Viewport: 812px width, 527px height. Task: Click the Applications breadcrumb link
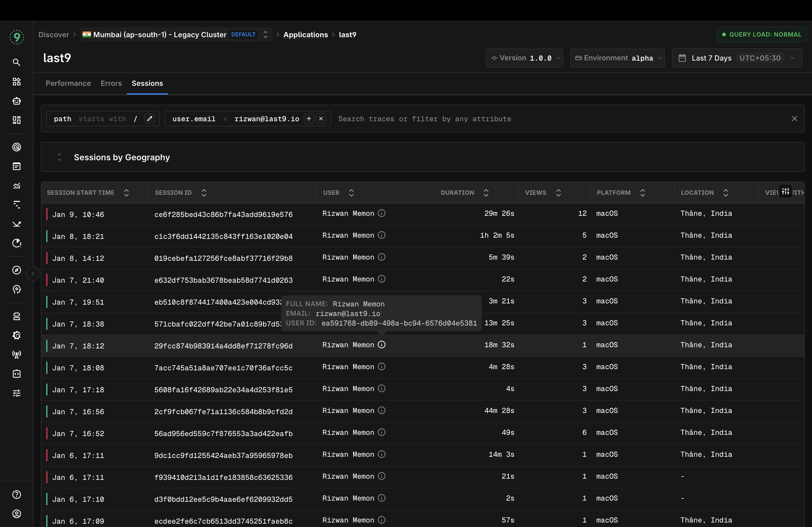click(x=305, y=35)
